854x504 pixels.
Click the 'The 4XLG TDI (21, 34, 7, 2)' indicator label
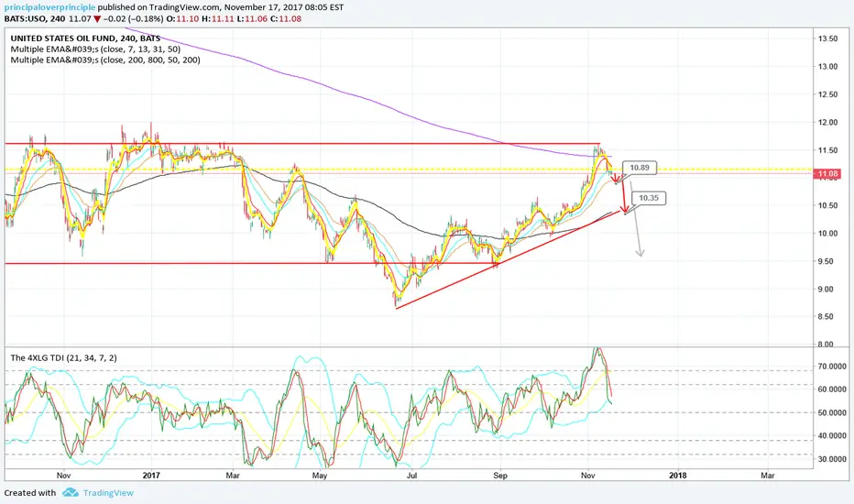(x=64, y=358)
